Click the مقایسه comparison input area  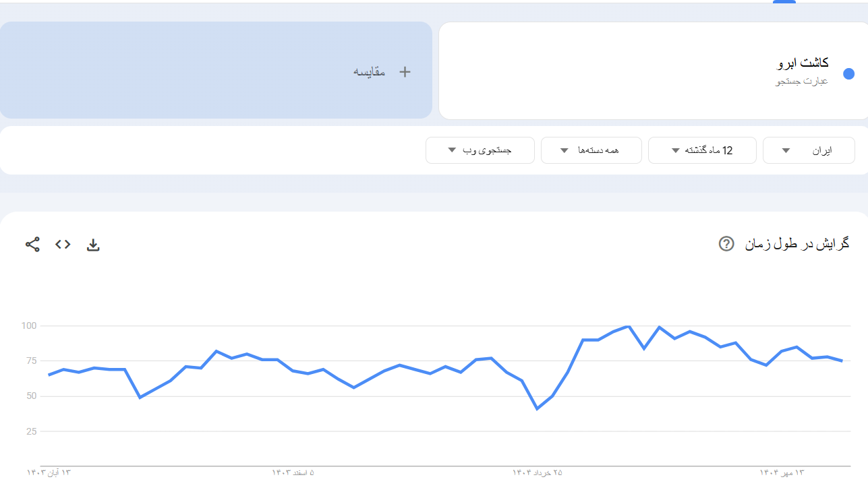216,70
